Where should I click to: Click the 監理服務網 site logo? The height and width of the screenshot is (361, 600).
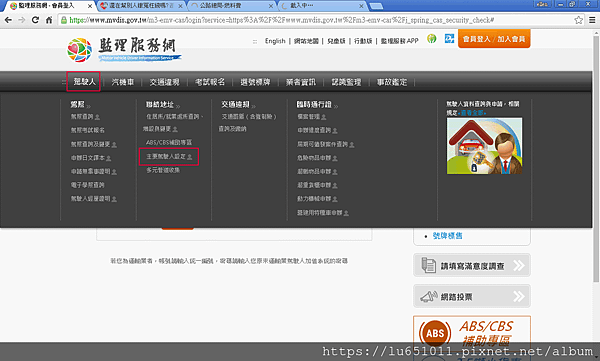point(123,50)
